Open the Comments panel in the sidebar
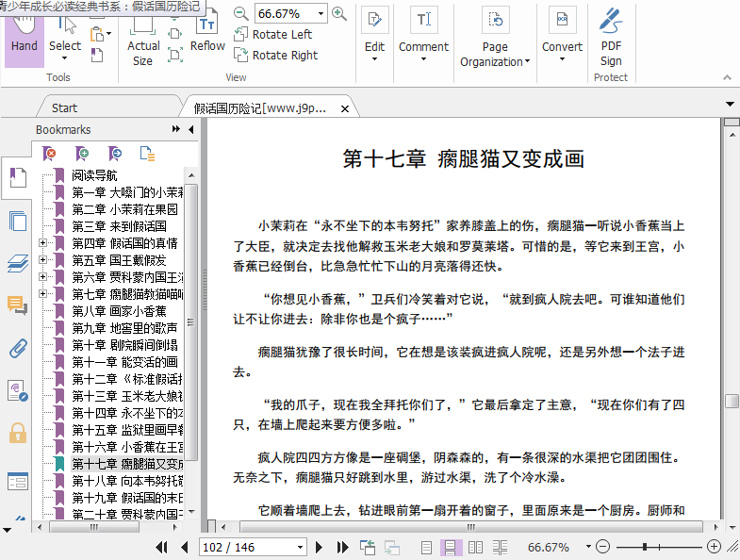This screenshot has height=560, width=740. pyautogui.click(x=17, y=305)
